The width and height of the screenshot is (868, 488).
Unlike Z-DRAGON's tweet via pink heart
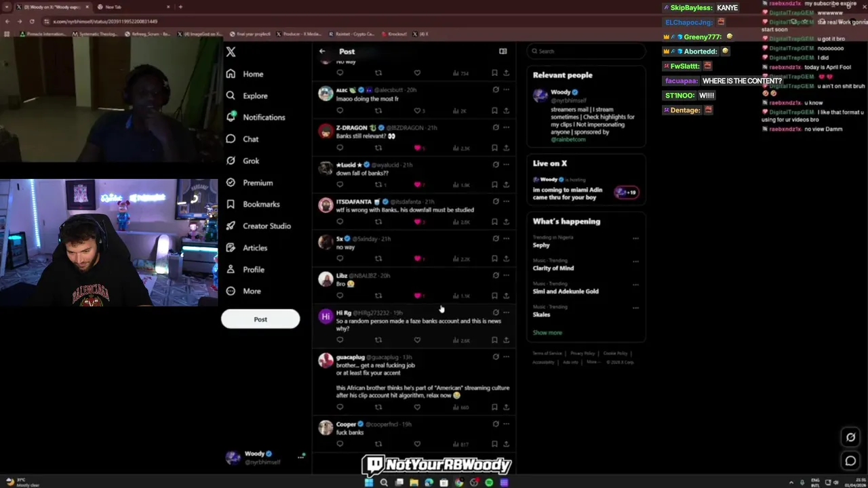(x=417, y=147)
